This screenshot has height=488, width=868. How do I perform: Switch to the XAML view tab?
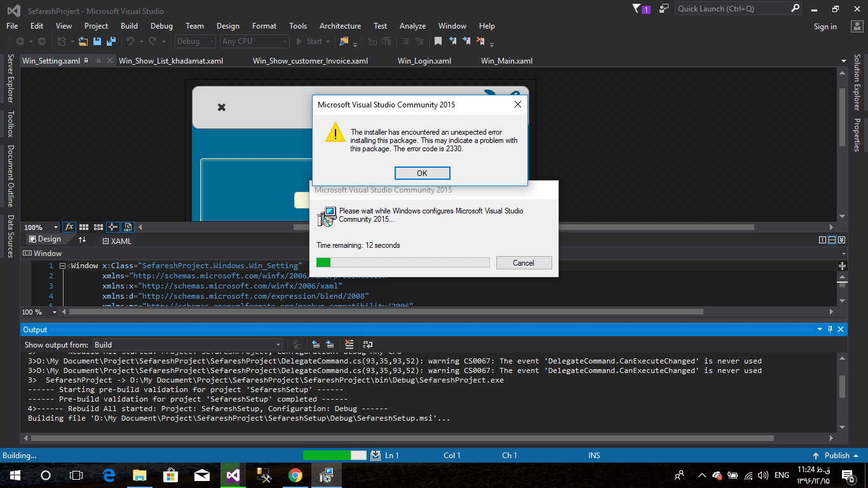[x=116, y=241]
